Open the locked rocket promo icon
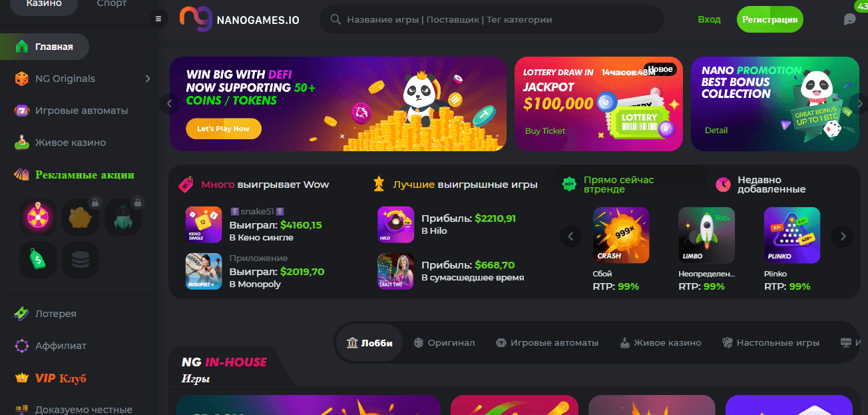Screen dimensions: 868x415 (x=123, y=217)
